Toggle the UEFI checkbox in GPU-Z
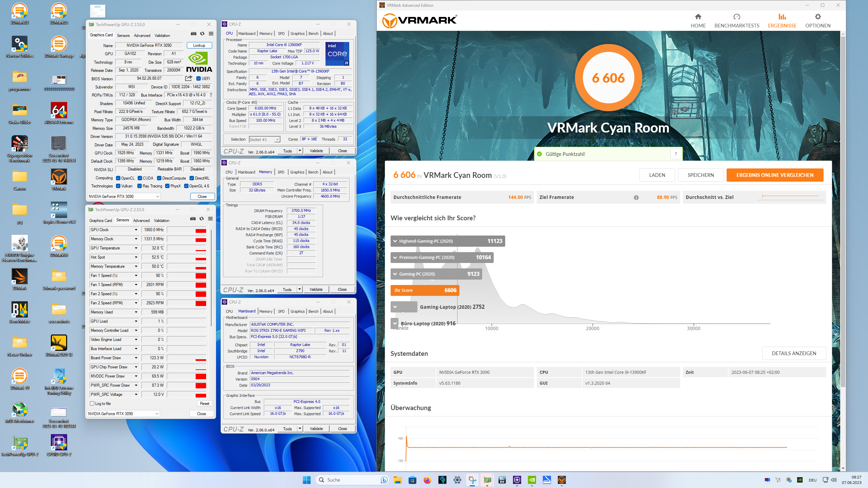Viewport: 868px width, 488px height. tap(199, 79)
